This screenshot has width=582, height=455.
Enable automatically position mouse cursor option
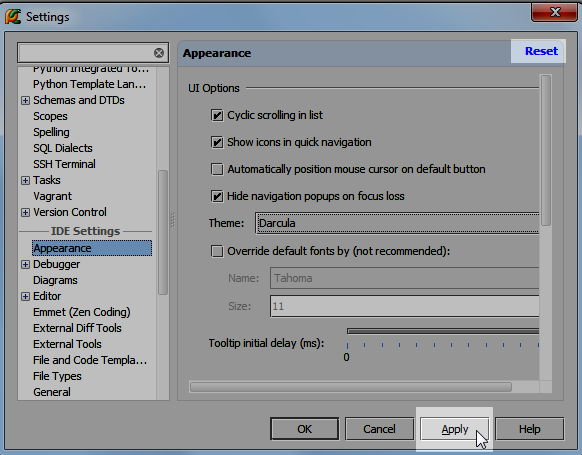click(217, 169)
